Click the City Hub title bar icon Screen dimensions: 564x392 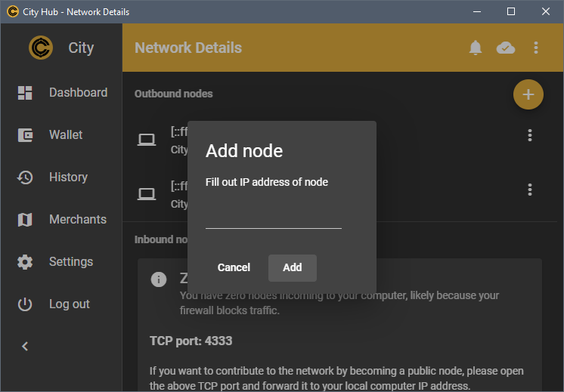click(13, 11)
